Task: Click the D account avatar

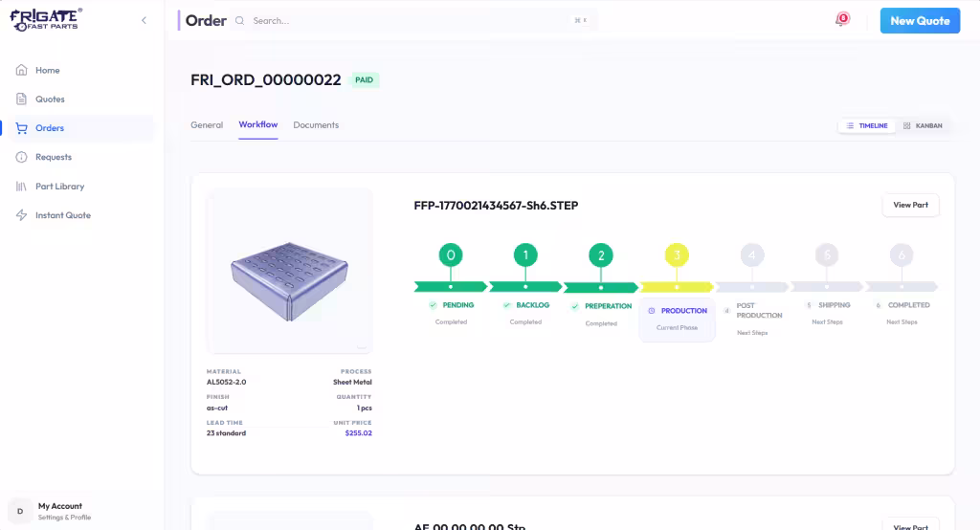Action: [x=20, y=511]
